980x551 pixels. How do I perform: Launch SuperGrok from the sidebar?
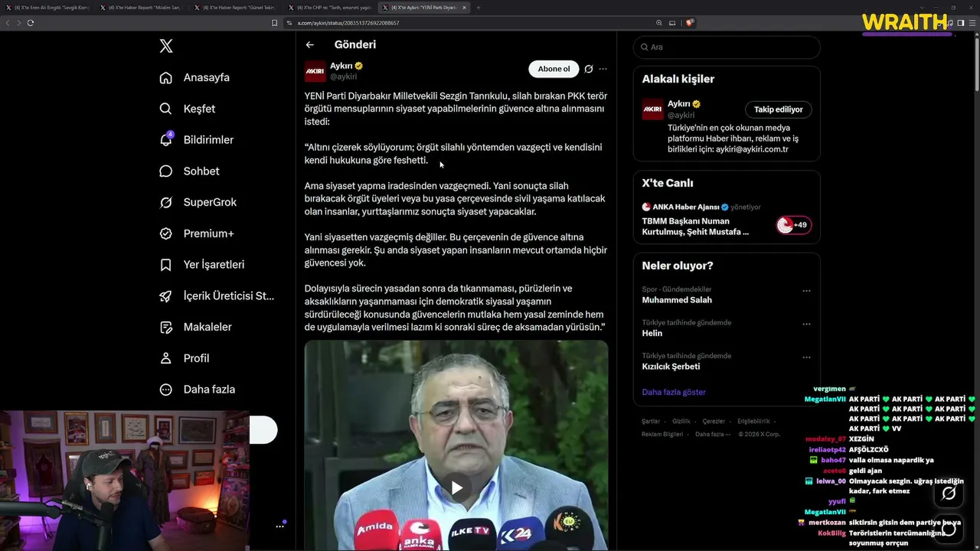198,202
